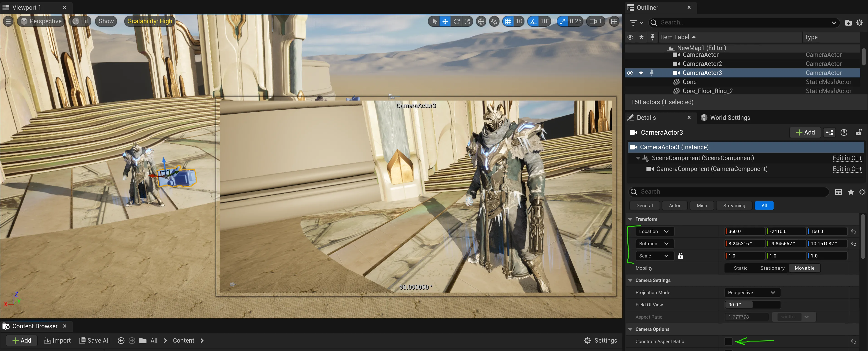868x351 pixels.
Task: Toggle grid snapping on viewport toolbar
Action: [x=508, y=22]
